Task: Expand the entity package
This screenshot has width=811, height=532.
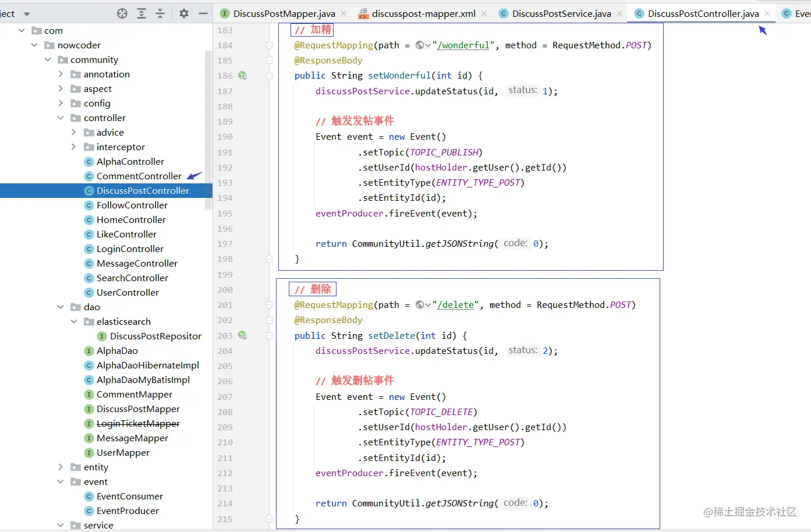Action: pyautogui.click(x=61, y=467)
